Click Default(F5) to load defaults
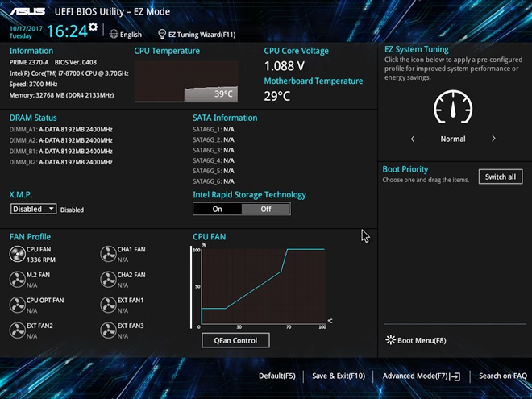The image size is (532, 399). click(x=277, y=376)
